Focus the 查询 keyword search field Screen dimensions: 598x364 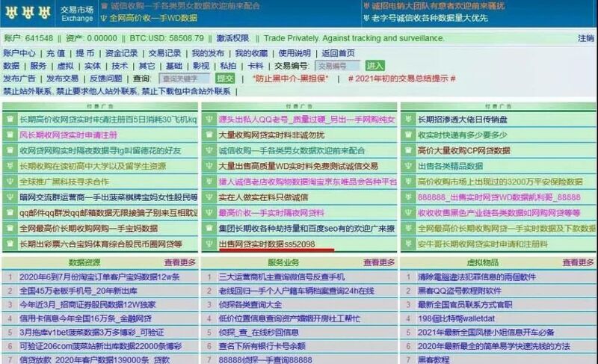(184, 78)
